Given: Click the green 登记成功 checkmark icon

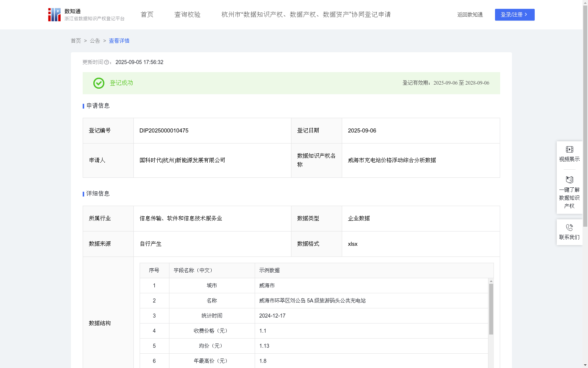Looking at the screenshot, I should [98, 83].
